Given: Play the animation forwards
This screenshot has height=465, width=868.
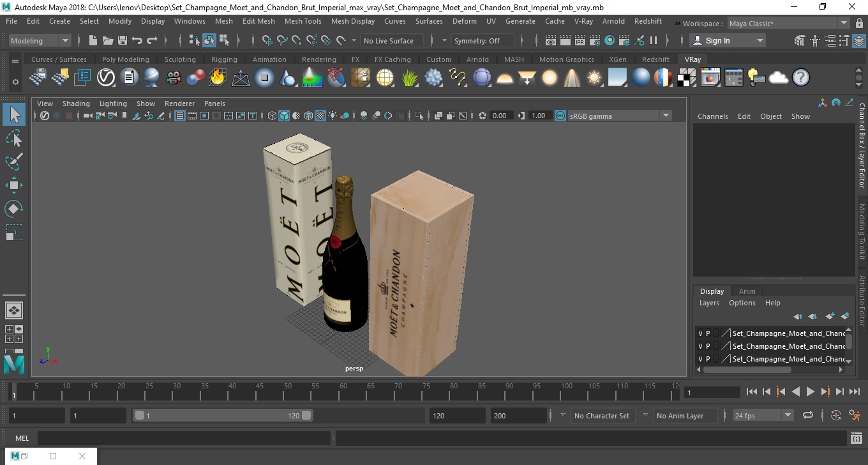Looking at the screenshot, I should (810, 392).
